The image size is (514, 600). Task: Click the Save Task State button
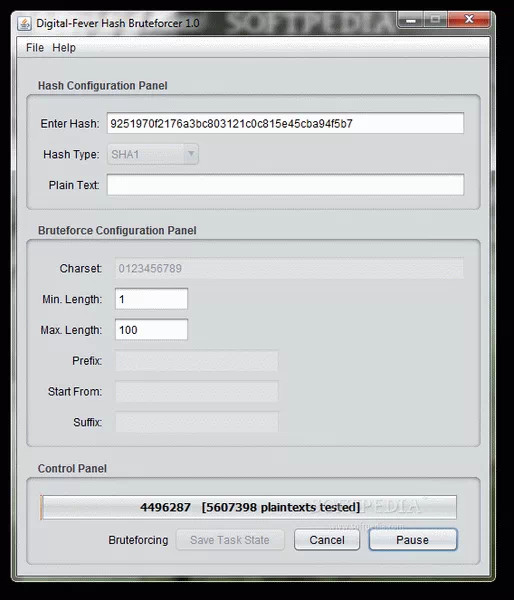pos(230,540)
